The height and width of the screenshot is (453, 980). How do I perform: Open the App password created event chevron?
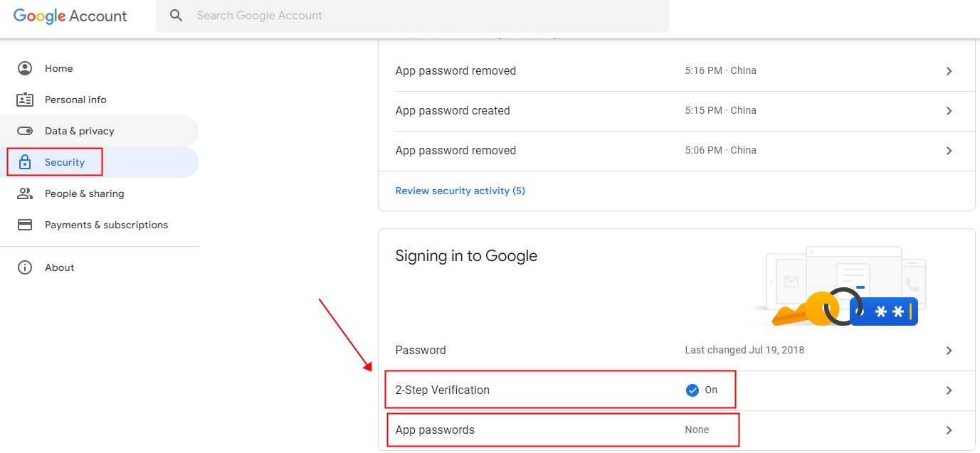point(949,111)
